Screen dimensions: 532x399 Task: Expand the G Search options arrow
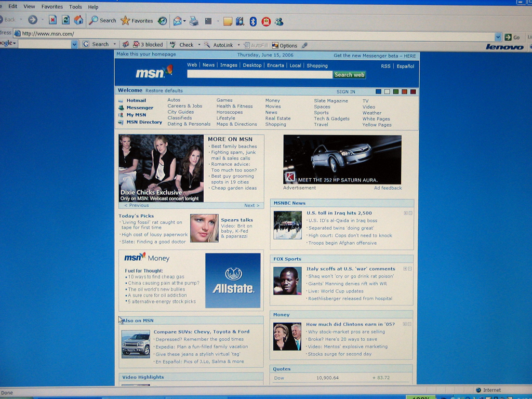(115, 44)
